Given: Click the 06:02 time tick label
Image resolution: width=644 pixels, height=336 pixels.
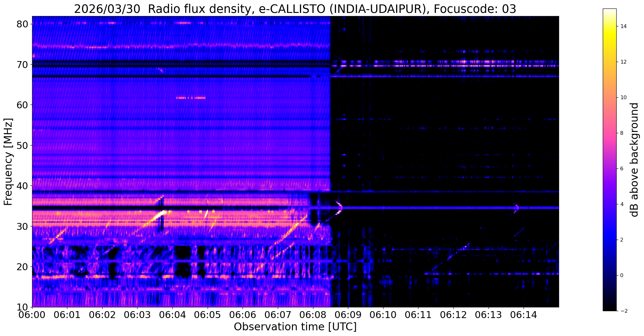Looking at the screenshot, I should point(102,314).
